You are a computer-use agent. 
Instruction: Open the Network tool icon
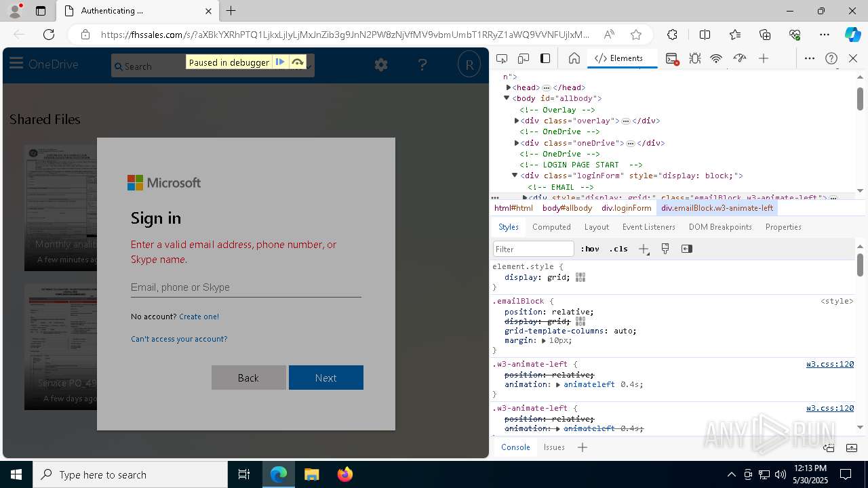tap(716, 59)
